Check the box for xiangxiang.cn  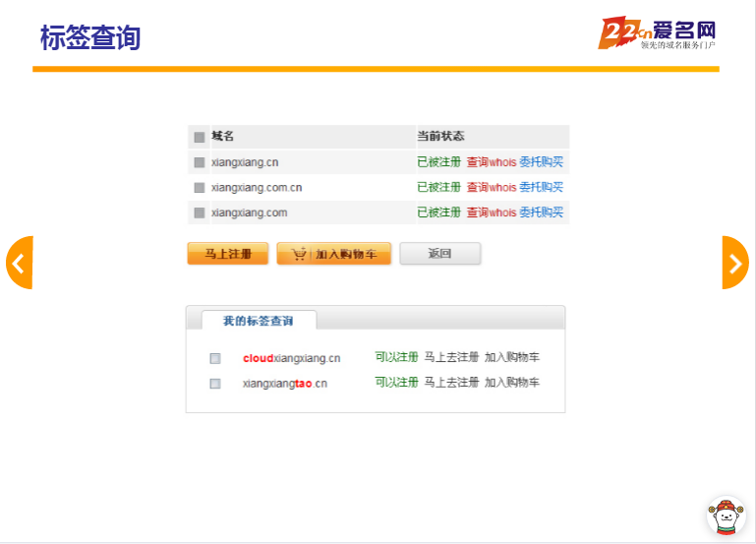tap(200, 162)
